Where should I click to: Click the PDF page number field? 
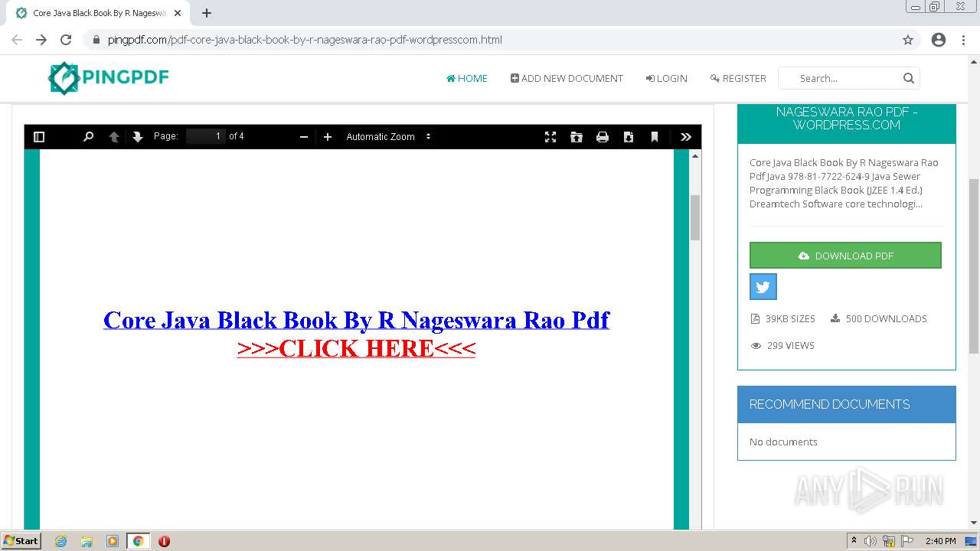click(206, 136)
